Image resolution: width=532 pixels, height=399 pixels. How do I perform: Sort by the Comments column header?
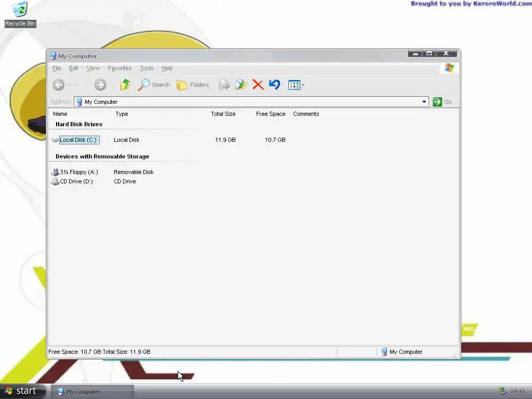(x=306, y=114)
